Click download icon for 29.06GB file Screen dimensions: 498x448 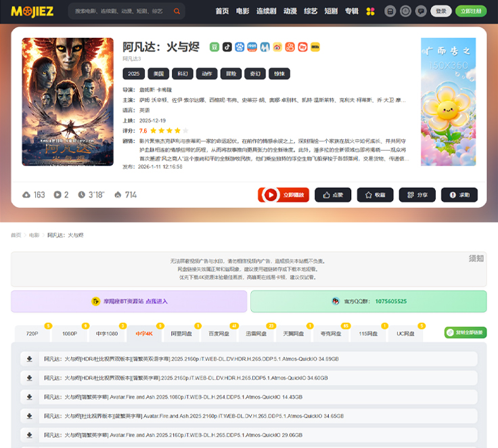click(x=30, y=434)
